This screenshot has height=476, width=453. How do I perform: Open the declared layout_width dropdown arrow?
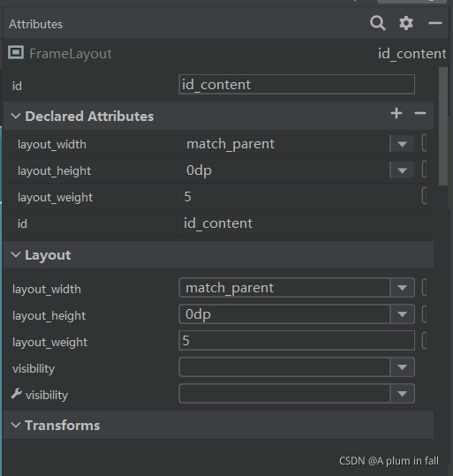(402, 144)
